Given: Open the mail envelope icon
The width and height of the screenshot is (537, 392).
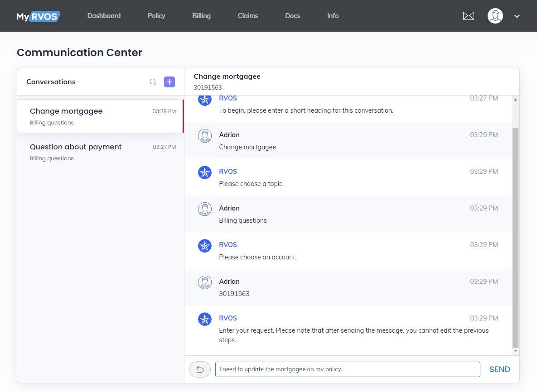Looking at the screenshot, I should click(x=468, y=16).
